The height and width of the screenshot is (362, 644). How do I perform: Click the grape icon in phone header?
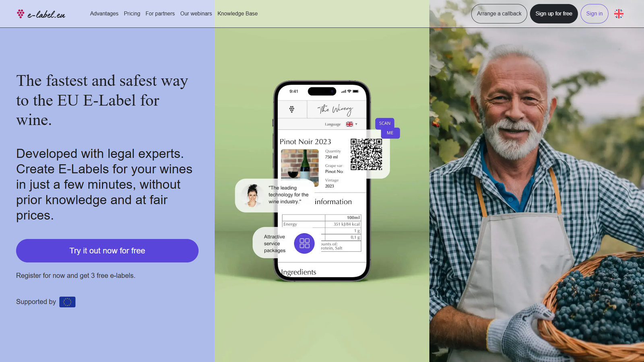292,109
